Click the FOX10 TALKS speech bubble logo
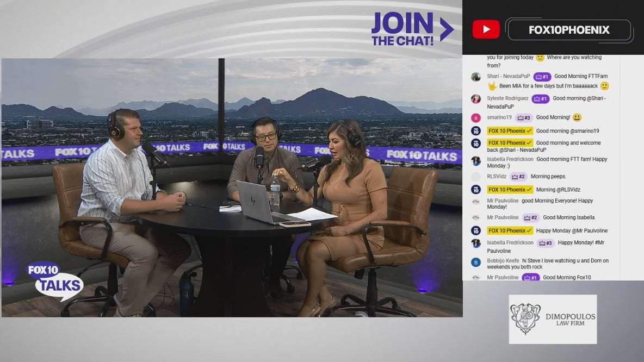This screenshot has width=644, height=362. [55, 280]
